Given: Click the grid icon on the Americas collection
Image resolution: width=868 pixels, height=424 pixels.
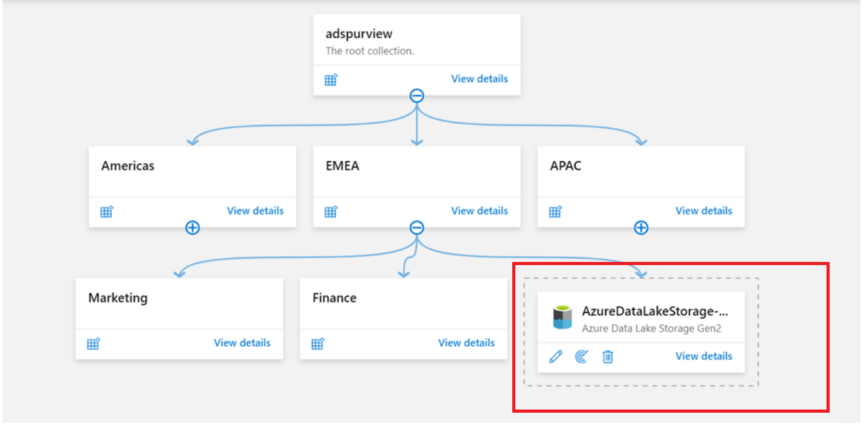Looking at the screenshot, I should click(106, 212).
